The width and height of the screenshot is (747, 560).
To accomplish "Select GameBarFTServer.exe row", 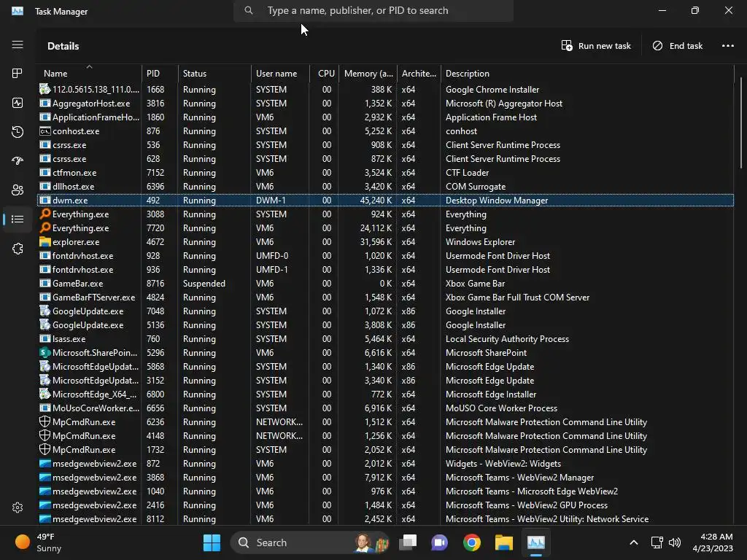I will 385,297.
